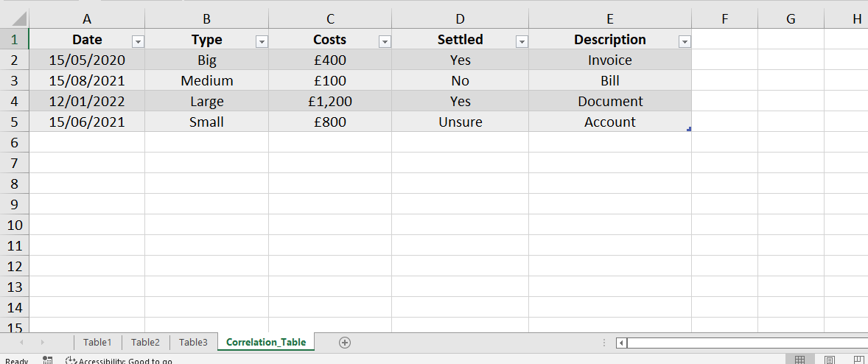Expand the Description filter dropdown

coord(685,42)
